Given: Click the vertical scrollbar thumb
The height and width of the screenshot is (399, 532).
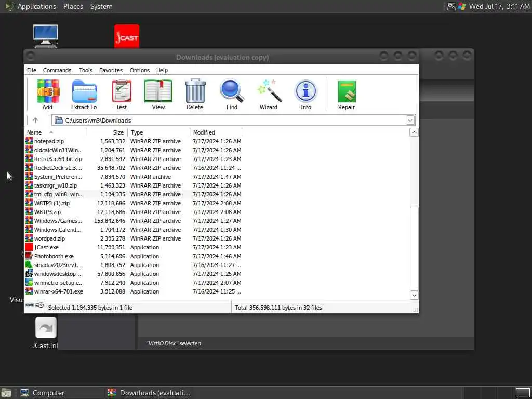Looking at the screenshot, I should click(414, 248).
